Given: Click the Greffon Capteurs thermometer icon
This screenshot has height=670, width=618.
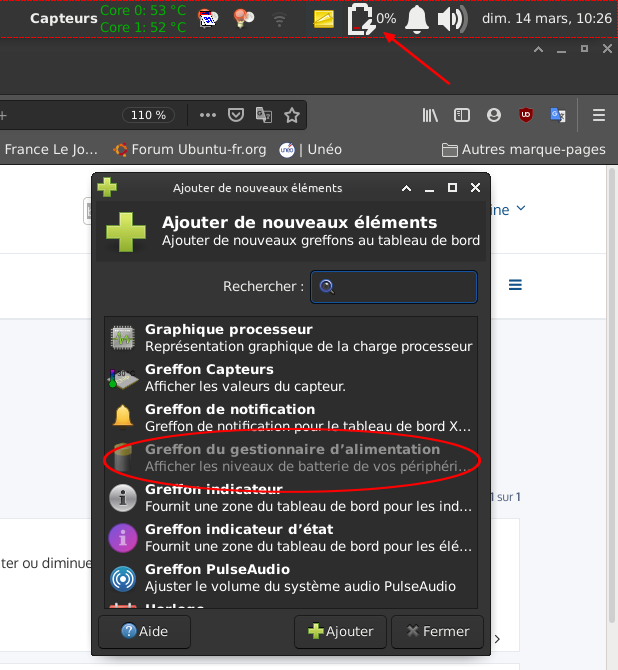Looking at the screenshot, I should click(x=123, y=378).
